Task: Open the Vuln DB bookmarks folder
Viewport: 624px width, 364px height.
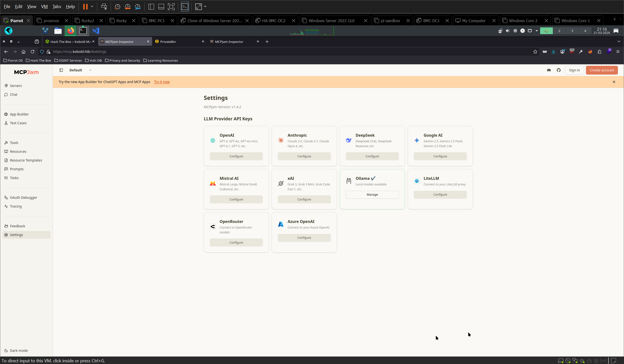Action: pyautogui.click(x=93, y=61)
